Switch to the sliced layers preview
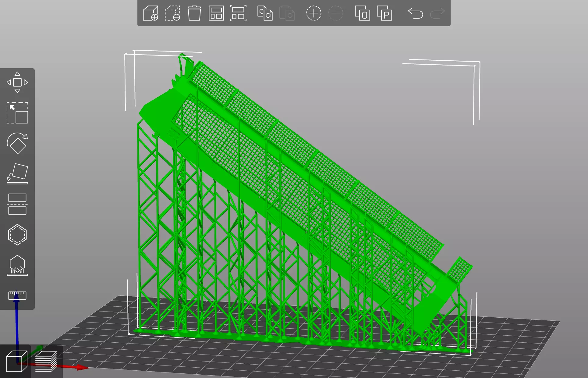 coord(46,361)
